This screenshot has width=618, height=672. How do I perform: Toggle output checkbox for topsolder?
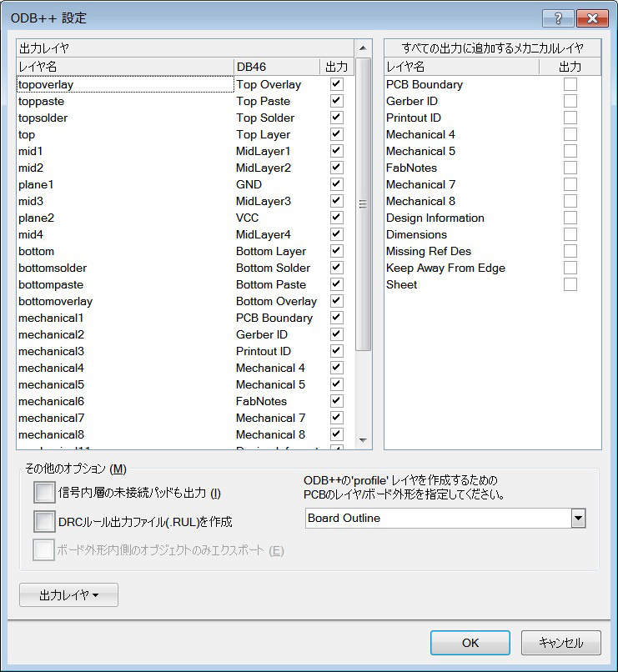point(337,118)
